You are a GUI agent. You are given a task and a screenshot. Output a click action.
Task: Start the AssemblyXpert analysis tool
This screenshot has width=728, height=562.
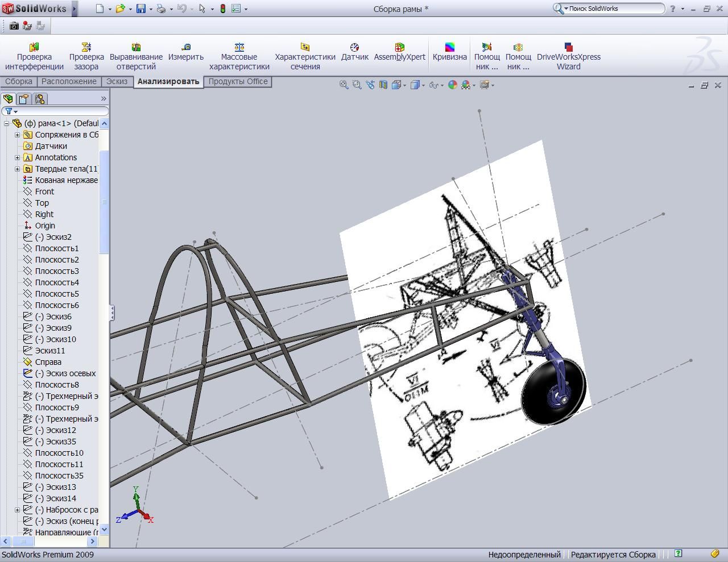[x=399, y=56]
